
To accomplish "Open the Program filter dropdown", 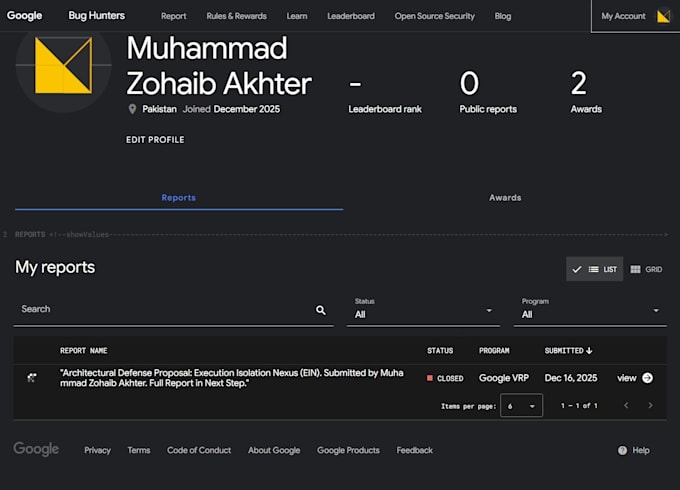I will (590, 310).
